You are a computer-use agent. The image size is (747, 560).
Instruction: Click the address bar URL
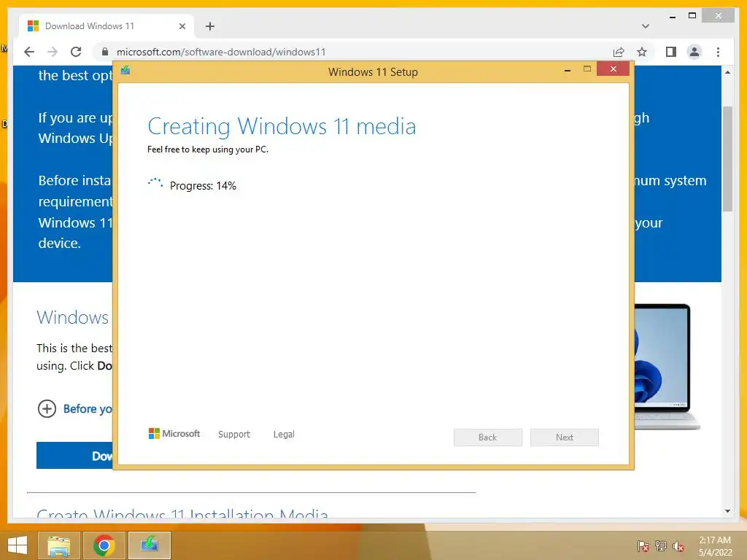click(x=221, y=52)
